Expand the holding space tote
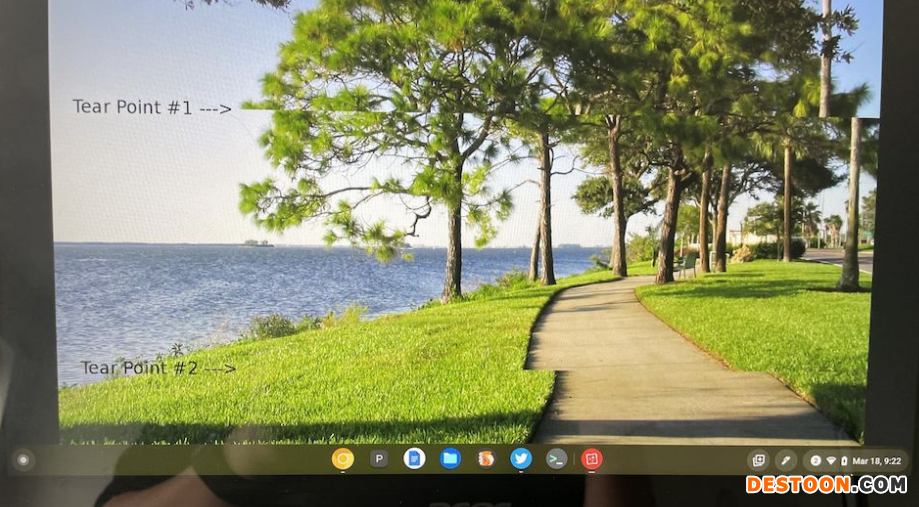 [758, 461]
